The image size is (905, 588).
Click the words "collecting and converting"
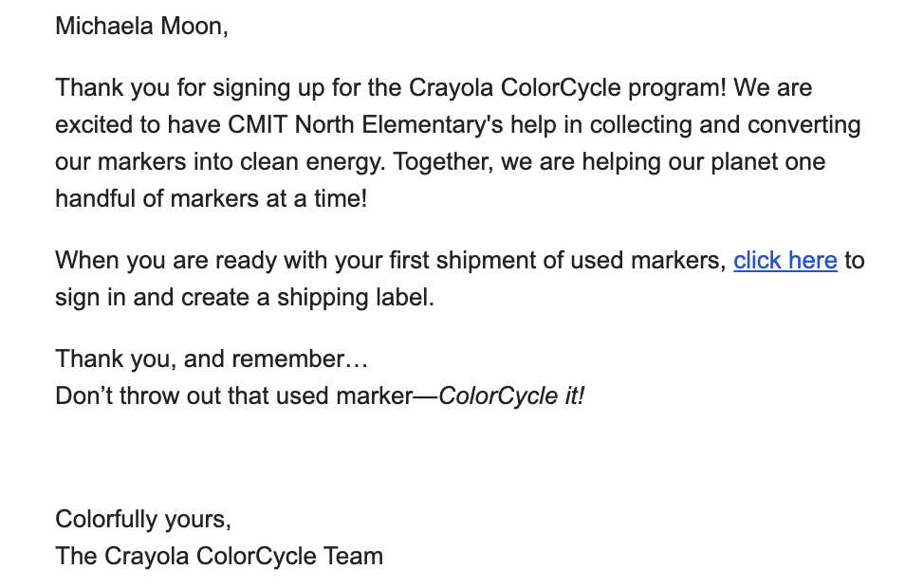pos(725,125)
